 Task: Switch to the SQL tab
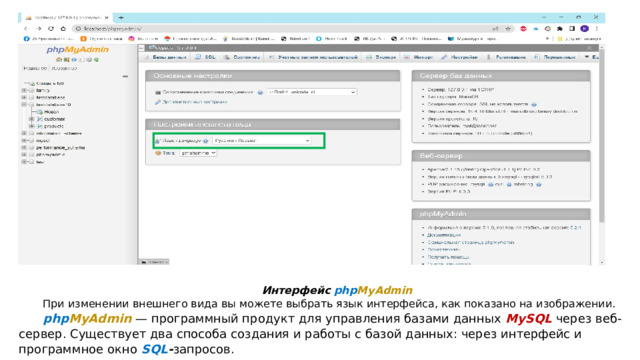206,57
